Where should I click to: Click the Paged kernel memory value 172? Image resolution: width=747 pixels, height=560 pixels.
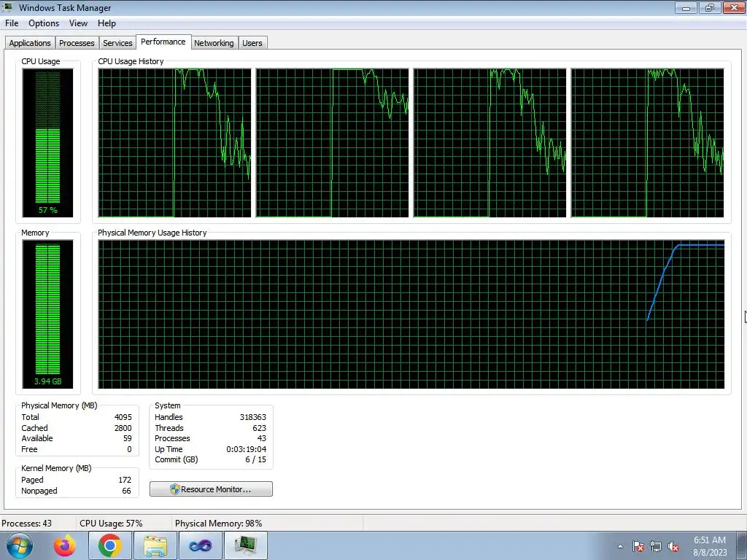pyautogui.click(x=125, y=480)
